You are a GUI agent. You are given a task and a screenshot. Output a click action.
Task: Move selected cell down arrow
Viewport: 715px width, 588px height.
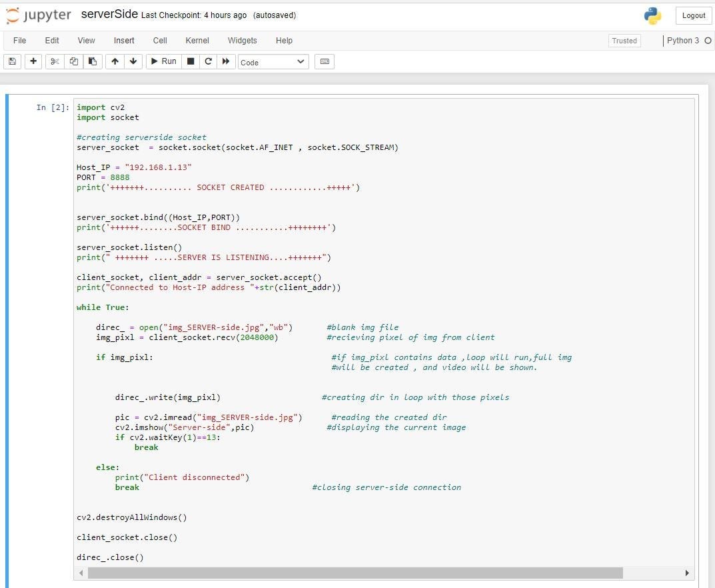(x=133, y=61)
